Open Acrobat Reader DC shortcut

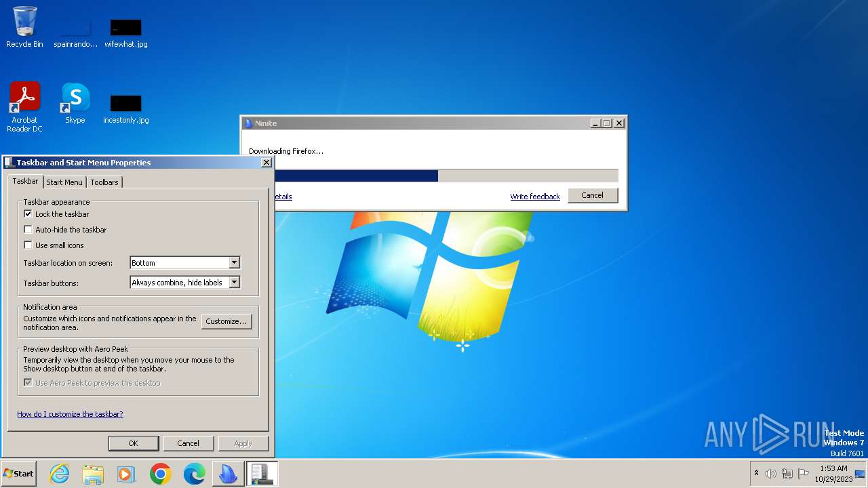point(24,107)
